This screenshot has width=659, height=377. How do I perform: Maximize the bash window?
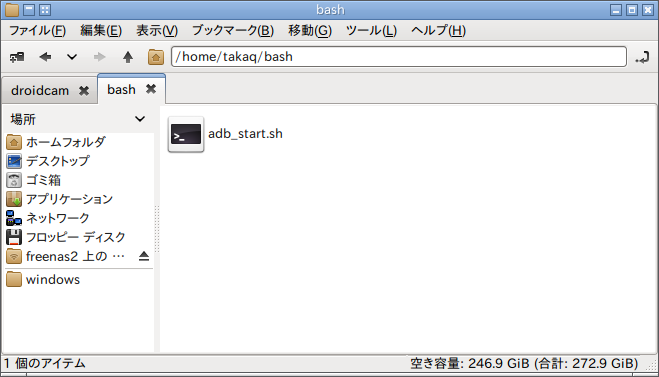[632, 10]
